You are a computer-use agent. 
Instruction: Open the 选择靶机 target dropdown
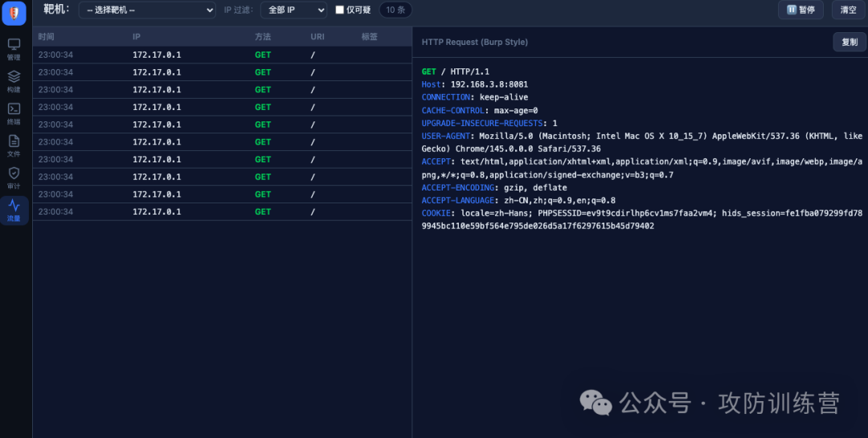[x=147, y=10]
